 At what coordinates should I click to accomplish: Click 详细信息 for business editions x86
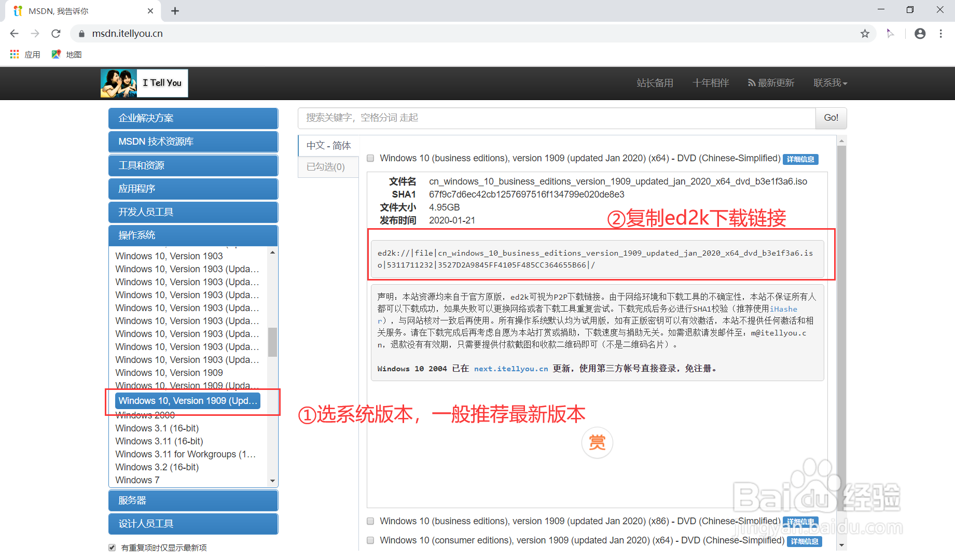(800, 522)
